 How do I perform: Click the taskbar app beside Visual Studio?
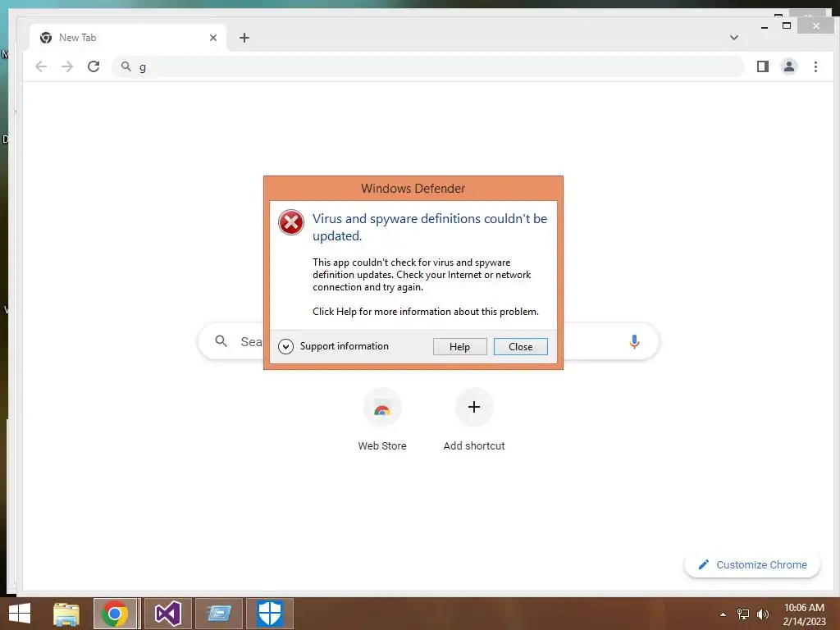[218, 614]
